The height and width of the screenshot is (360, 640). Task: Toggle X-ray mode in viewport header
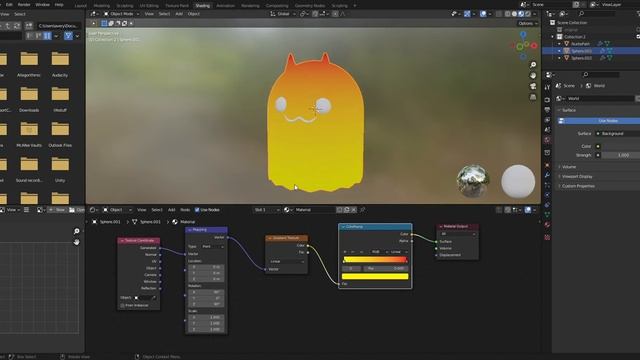499,14
